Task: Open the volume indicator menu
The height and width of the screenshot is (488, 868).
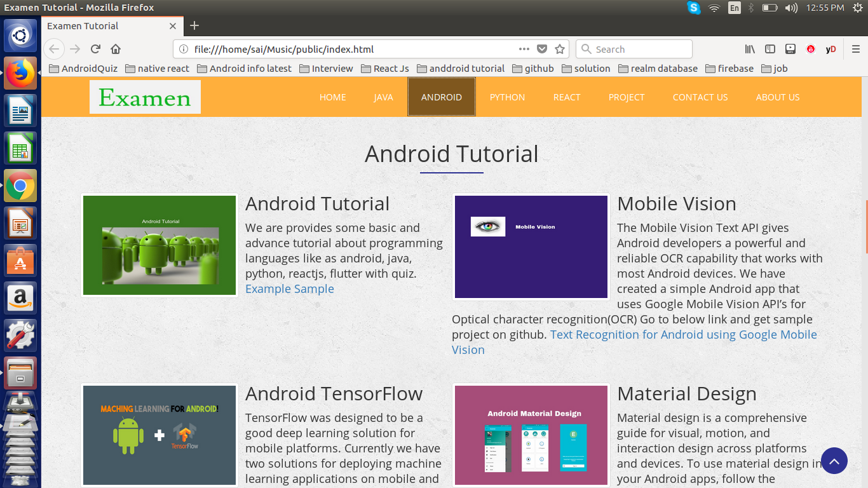Action: [790, 8]
